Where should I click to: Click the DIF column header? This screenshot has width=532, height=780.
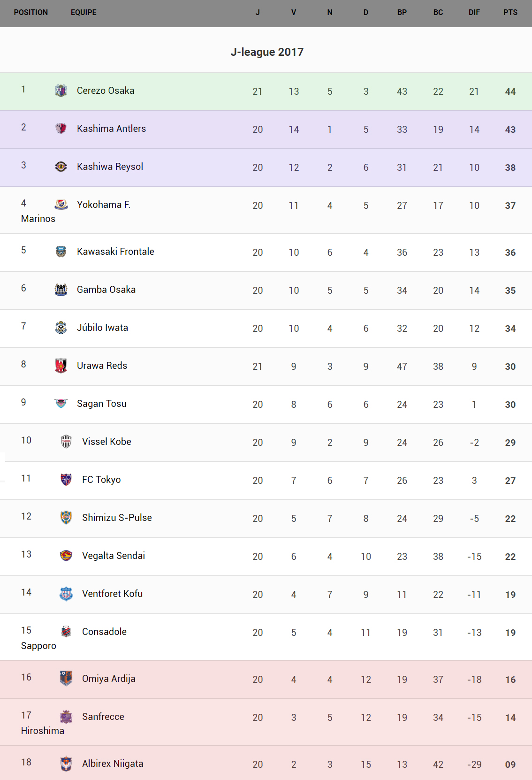pyautogui.click(x=474, y=13)
